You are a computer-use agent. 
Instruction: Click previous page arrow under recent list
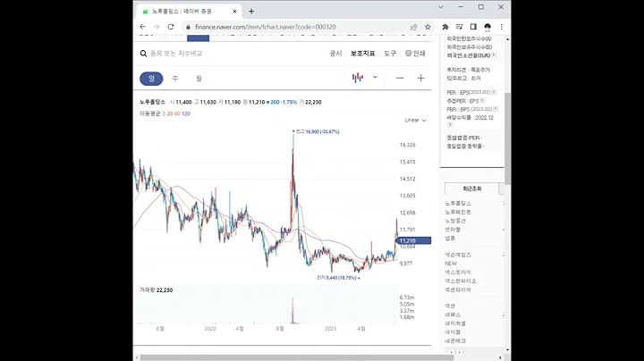[452, 352]
